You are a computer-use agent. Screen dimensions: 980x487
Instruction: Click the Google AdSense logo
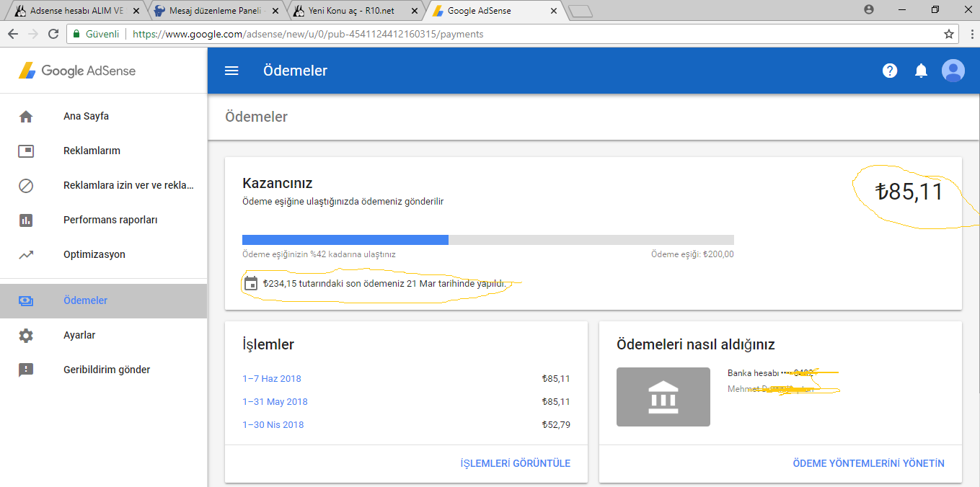tap(77, 71)
